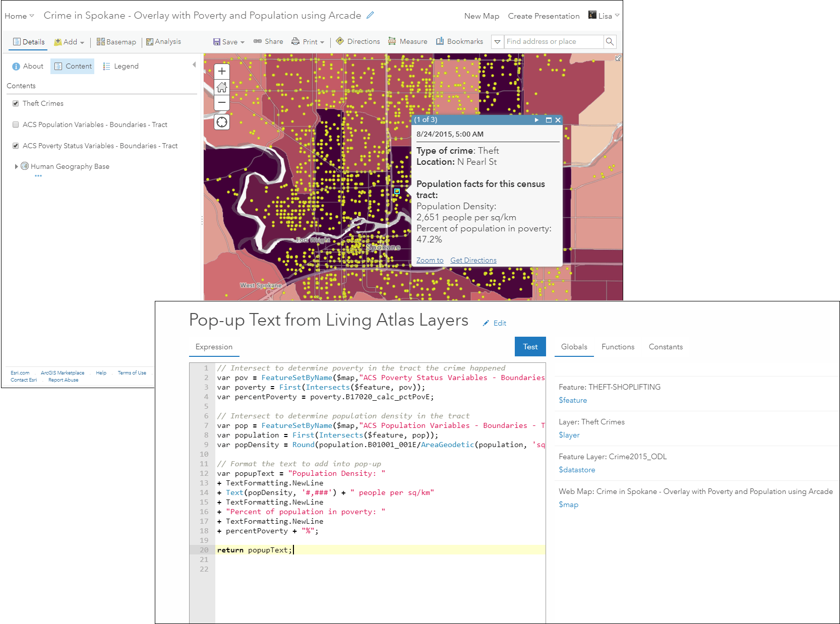This screenshot has height=624, width=840.
Task: Open the Lisa account dropdown
Action: pyautogui.click(x=604, y=16)
